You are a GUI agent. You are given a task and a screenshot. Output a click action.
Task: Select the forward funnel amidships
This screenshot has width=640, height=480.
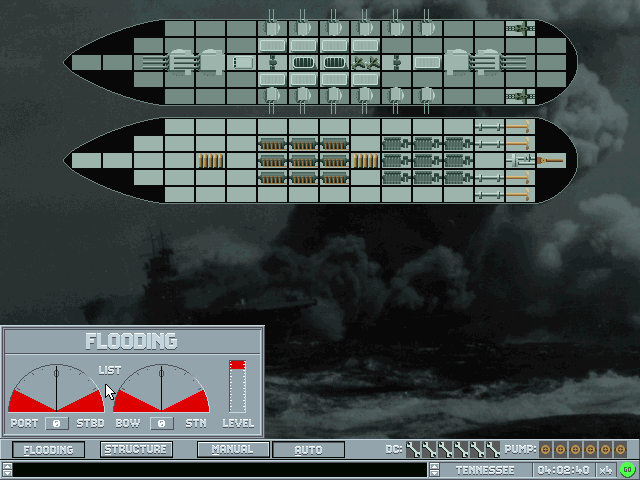click(x=303, y=62)
